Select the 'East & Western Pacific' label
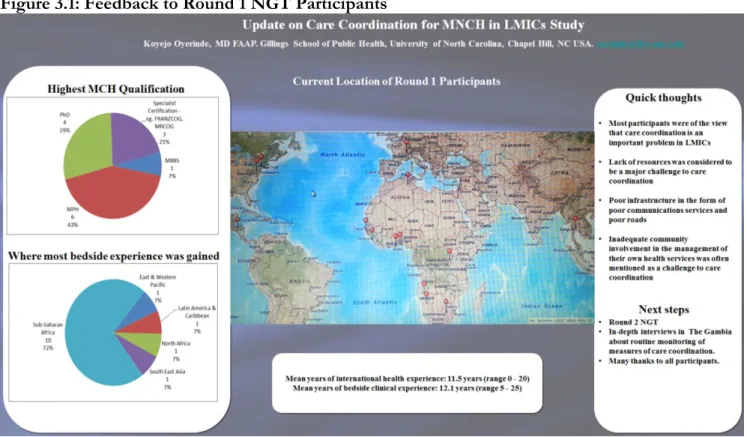 point(158,288)
